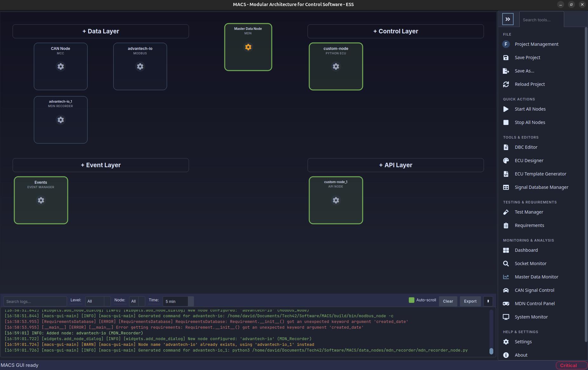Open CAN Node settings gear

60,66
